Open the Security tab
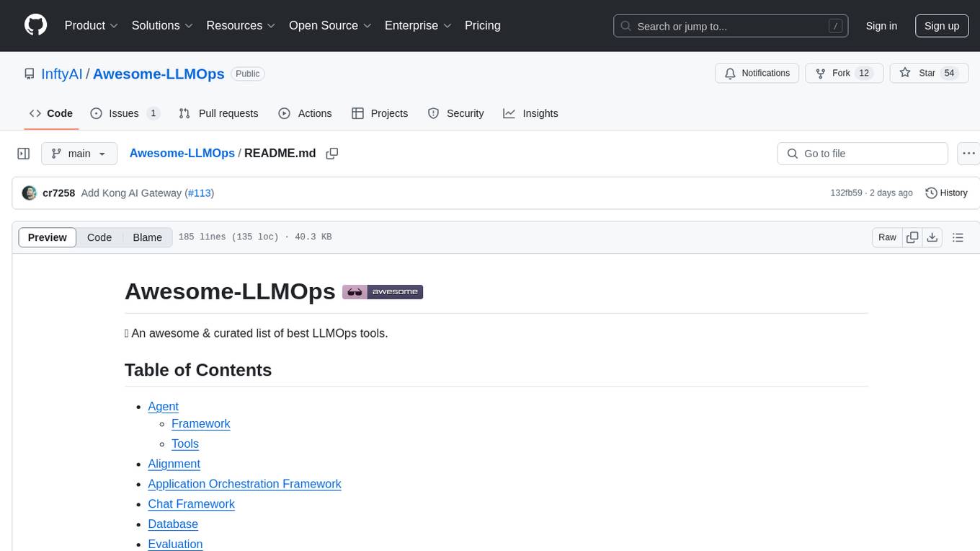Screen dimensions: 980x551 456,113
